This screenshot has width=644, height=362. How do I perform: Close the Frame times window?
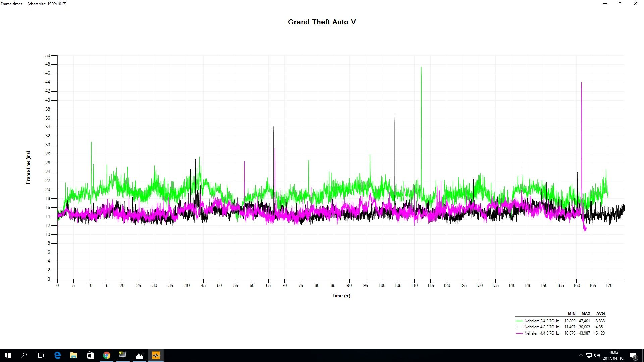coord(636,4)
